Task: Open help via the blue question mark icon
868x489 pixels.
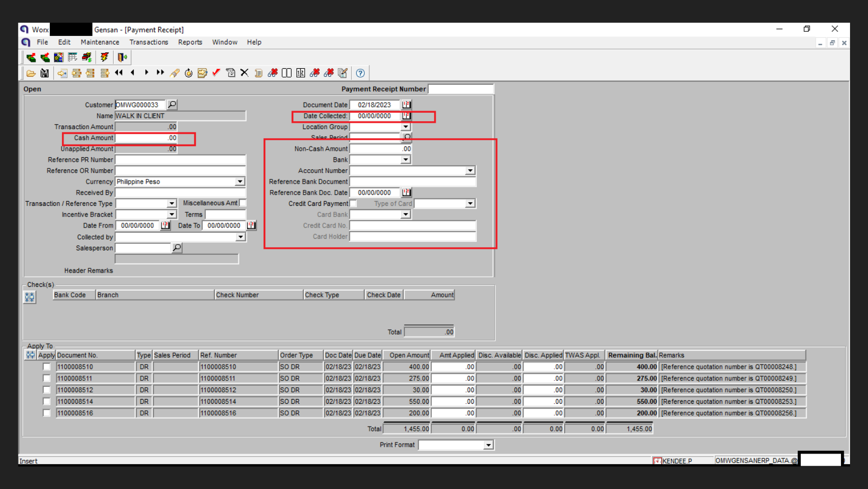Action: point(360,73)
